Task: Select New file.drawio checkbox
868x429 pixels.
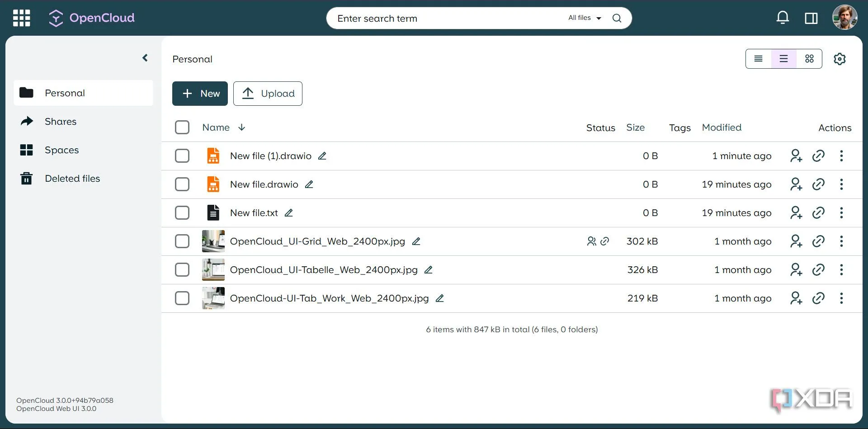Action: [182, 184]
